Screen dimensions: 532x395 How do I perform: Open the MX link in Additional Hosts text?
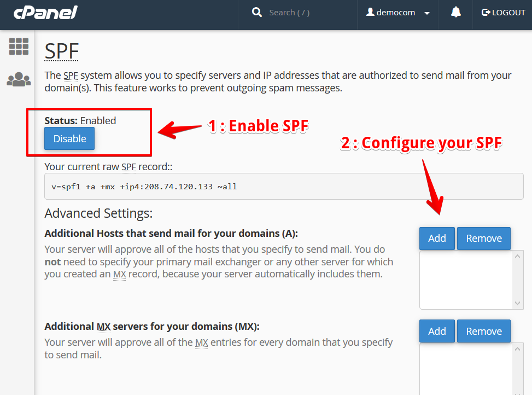coord(119,274)
